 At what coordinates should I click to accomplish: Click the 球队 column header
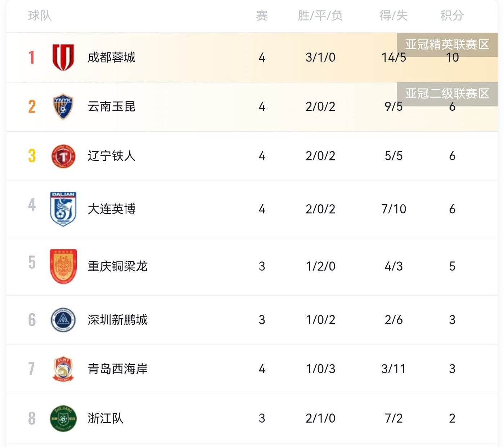pos(40,15)
